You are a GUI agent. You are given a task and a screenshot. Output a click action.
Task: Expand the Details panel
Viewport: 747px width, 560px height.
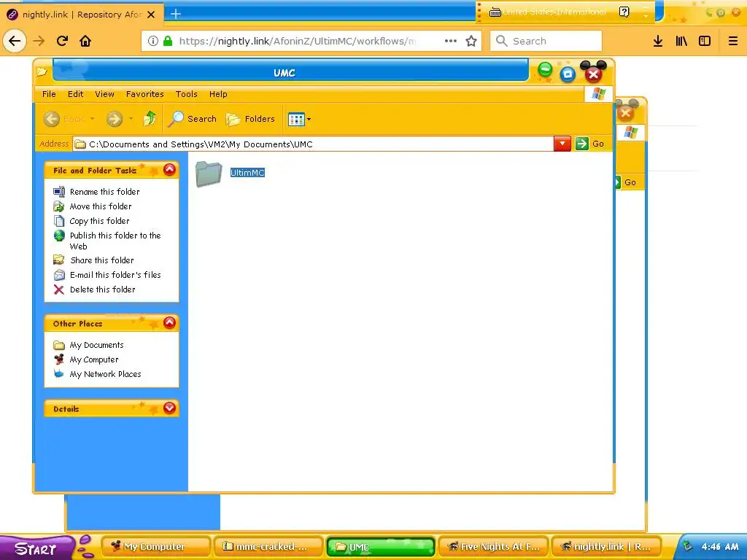169,408
